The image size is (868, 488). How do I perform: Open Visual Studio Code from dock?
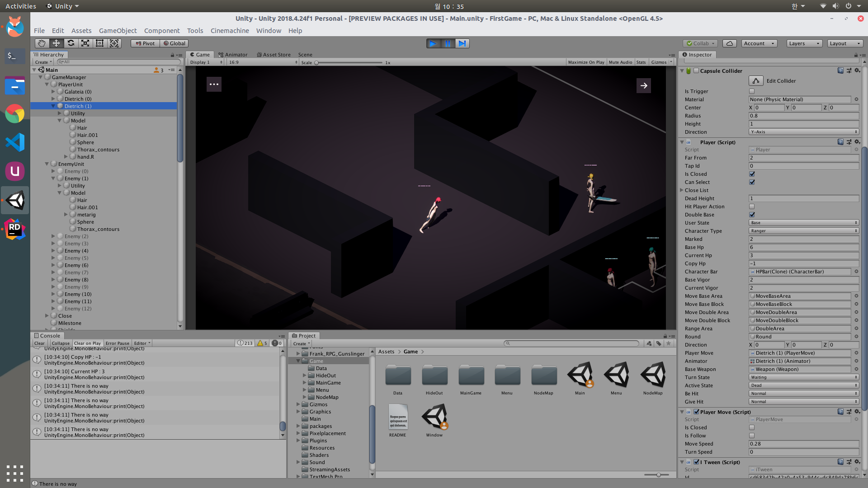click(x=15, y=142)
